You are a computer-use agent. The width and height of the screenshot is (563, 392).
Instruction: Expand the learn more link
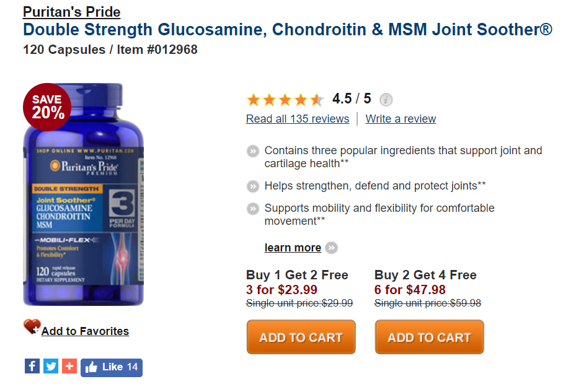(x=293, y=248)
